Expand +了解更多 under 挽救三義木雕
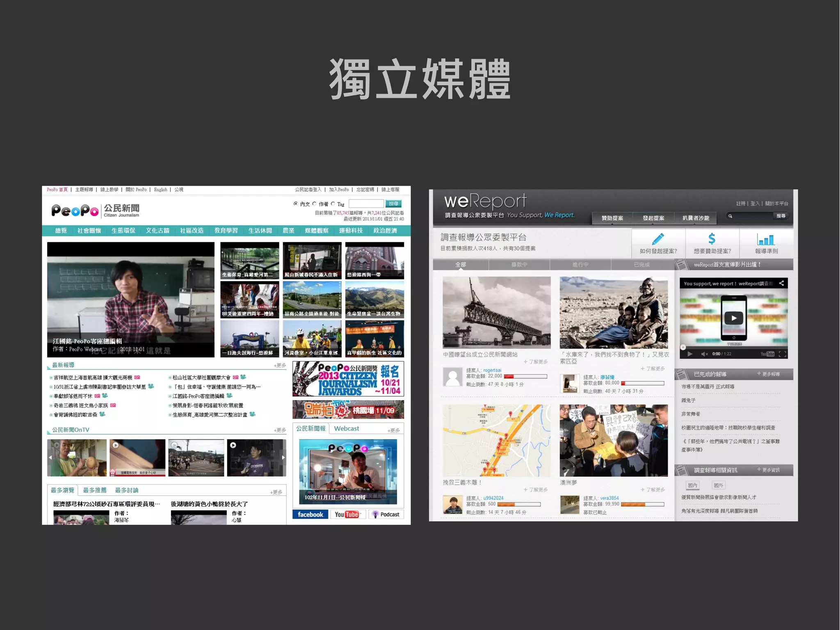The width and height of the screenshot is (840, 630). [x=535, y=490]
